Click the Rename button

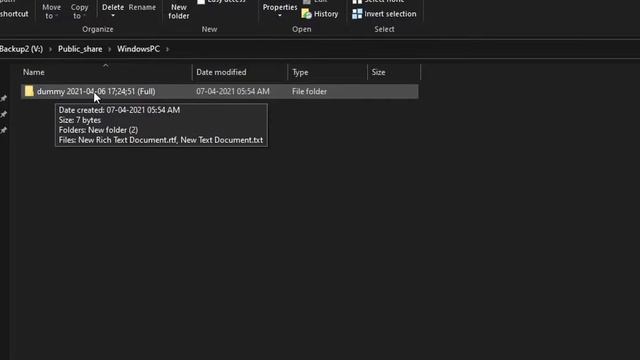click(x=142, y=7)
